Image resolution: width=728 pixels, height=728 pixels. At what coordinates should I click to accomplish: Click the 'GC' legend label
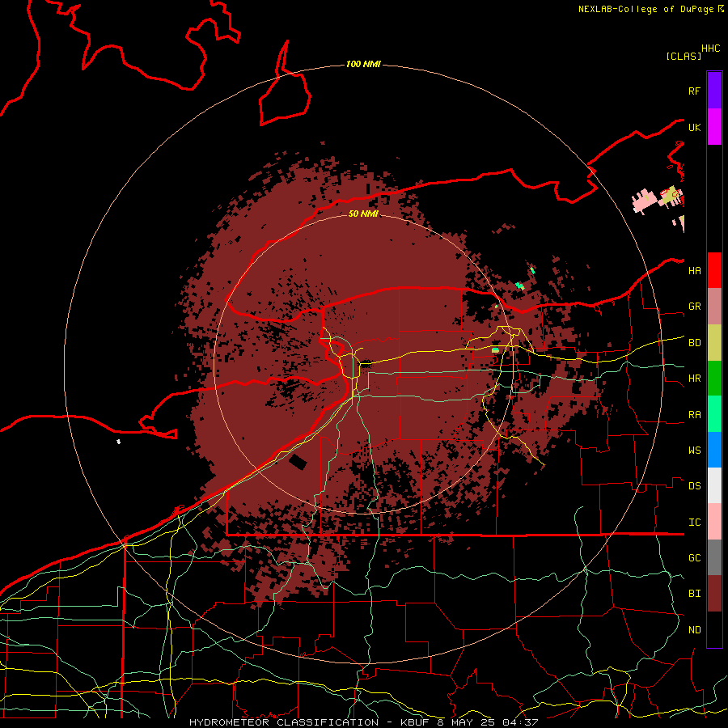coord(694,557)
